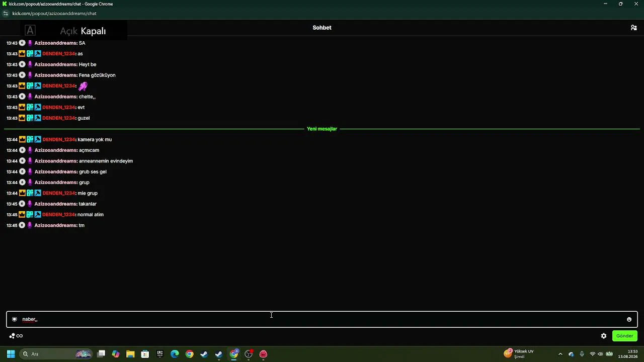Click moderator hammer badge on "mie grup" row
644x362 pixels.
[38, 193]
